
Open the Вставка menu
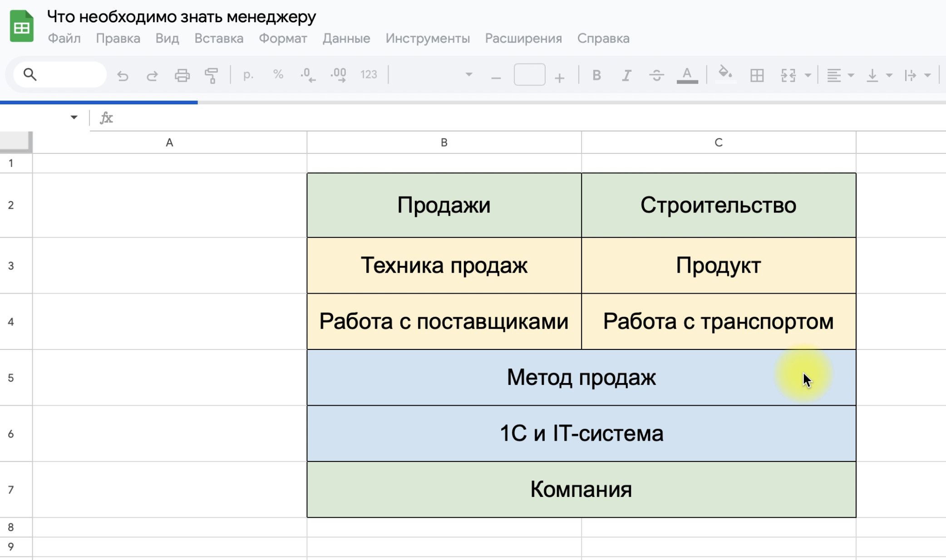pos(219,39)
